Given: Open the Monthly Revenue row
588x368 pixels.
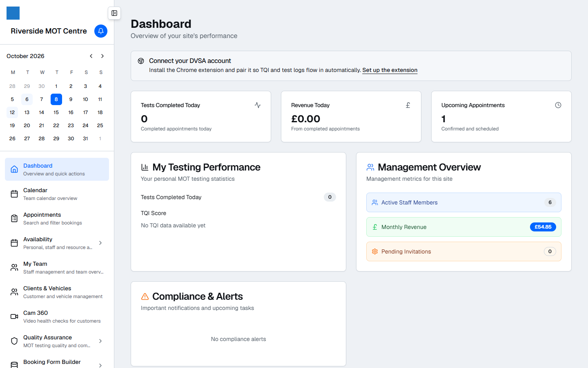Looking at the screenshot, I should click(464, 227).
